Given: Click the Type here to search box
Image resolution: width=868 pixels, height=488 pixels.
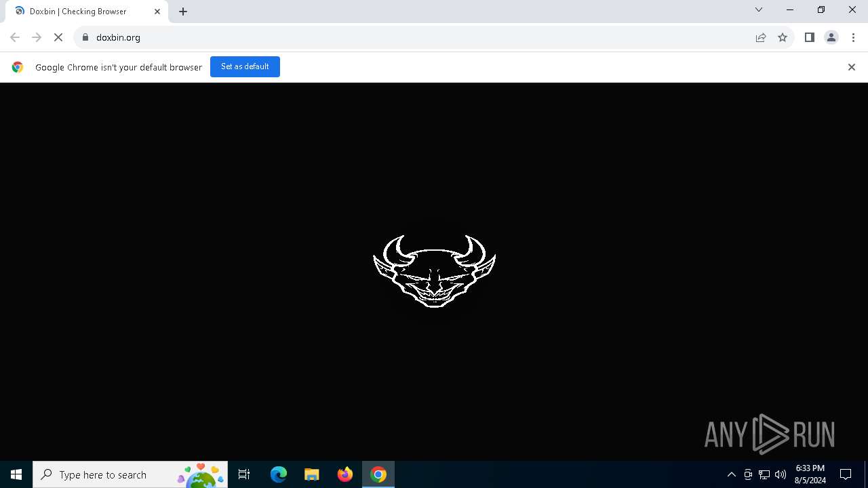Looking at the screenshot, I should [130, 474].
